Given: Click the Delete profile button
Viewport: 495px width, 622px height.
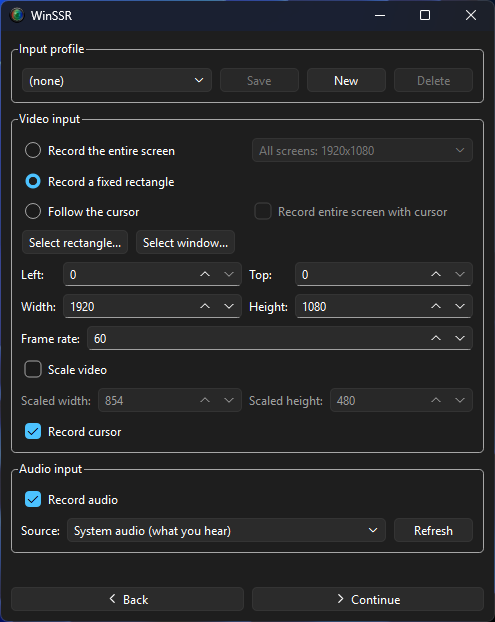Looking at the screenshot, I should (x=434, y=81).
